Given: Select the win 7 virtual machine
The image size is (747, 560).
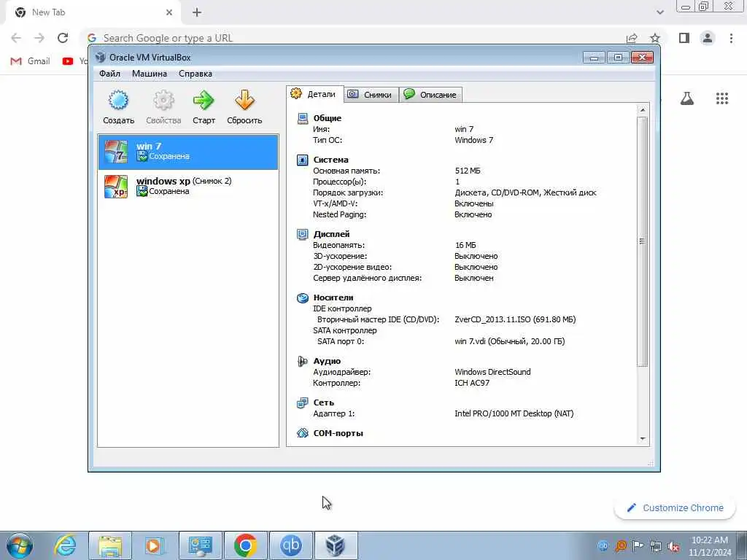Looking at the screenshot, I should (x=188, y=152).
